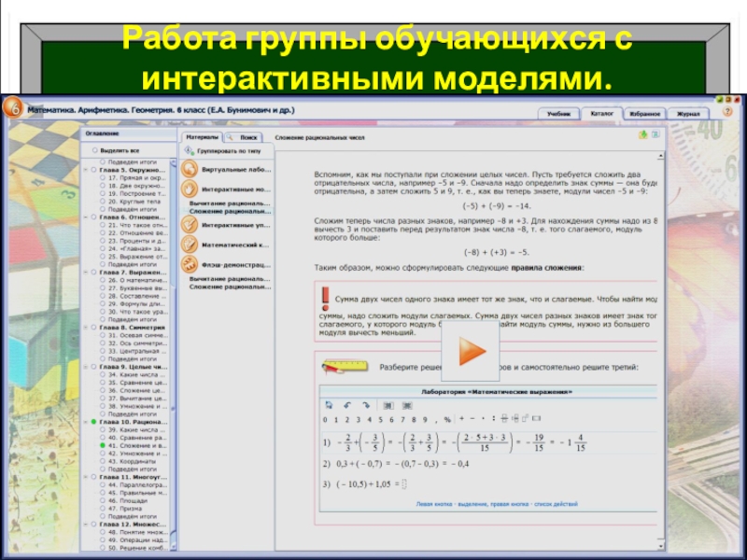Insert the plus operator in the laboratory
Viewport: 747px width, 560px height.
[461, 418]
